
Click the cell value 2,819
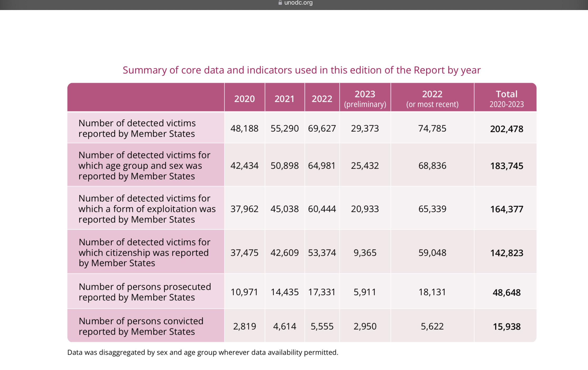244,326
